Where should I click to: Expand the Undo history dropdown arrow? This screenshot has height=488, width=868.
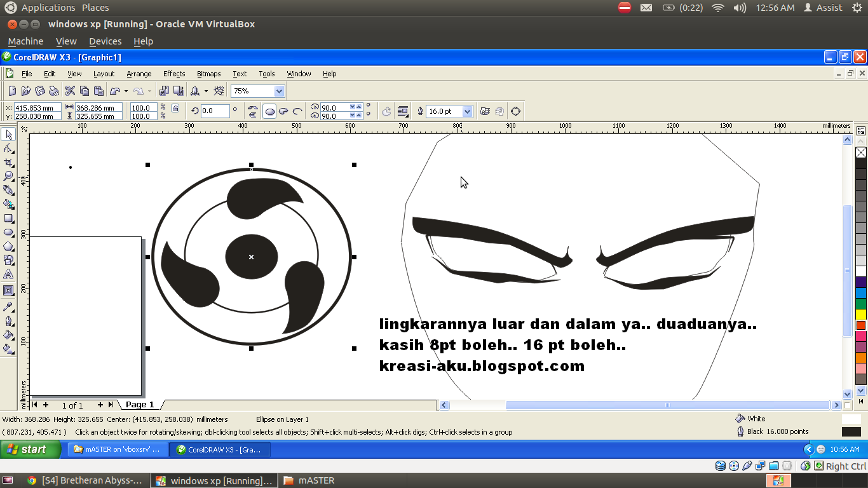click(126, 91)
